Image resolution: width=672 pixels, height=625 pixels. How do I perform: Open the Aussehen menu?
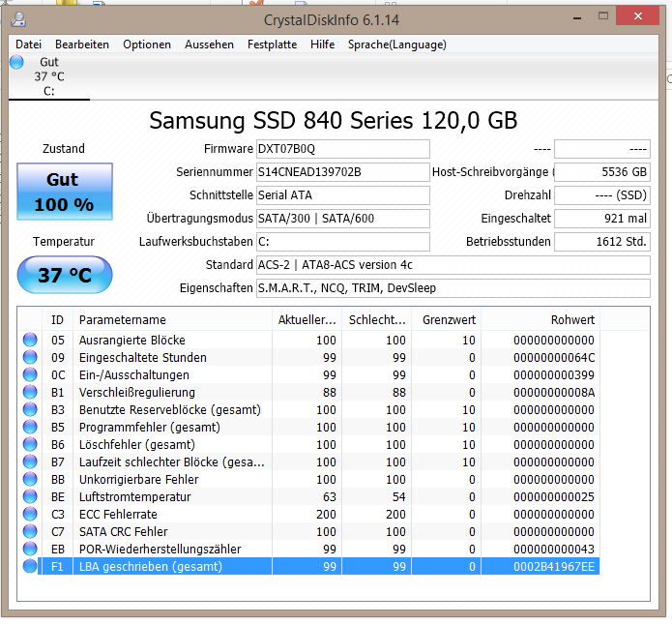209,45
